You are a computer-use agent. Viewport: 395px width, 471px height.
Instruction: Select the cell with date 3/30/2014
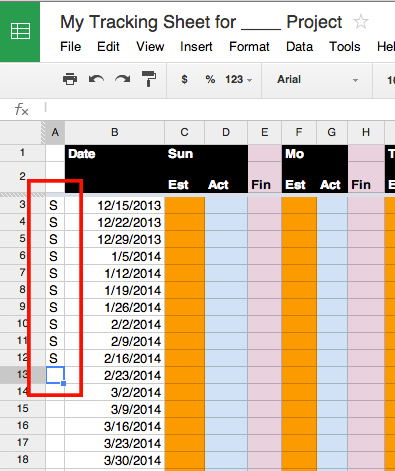pos(115,460)
